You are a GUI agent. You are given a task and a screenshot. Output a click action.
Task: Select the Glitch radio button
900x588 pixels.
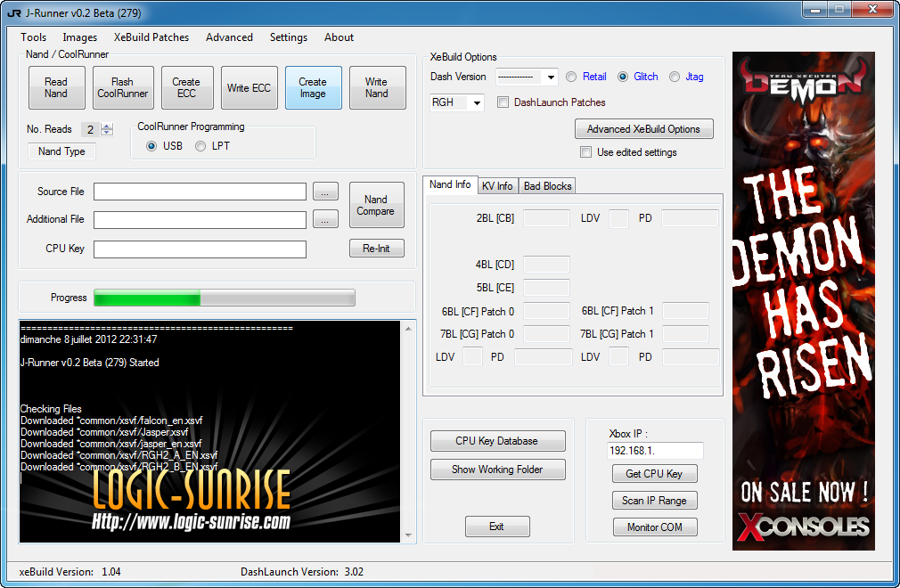pos(623,77)
